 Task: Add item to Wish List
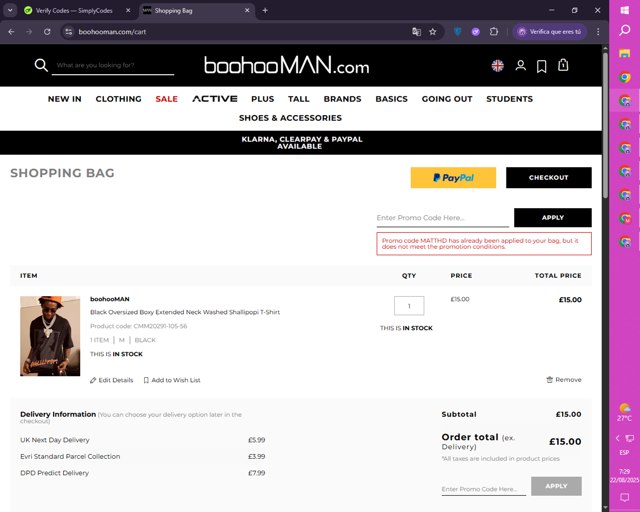(x=172, y=380)
